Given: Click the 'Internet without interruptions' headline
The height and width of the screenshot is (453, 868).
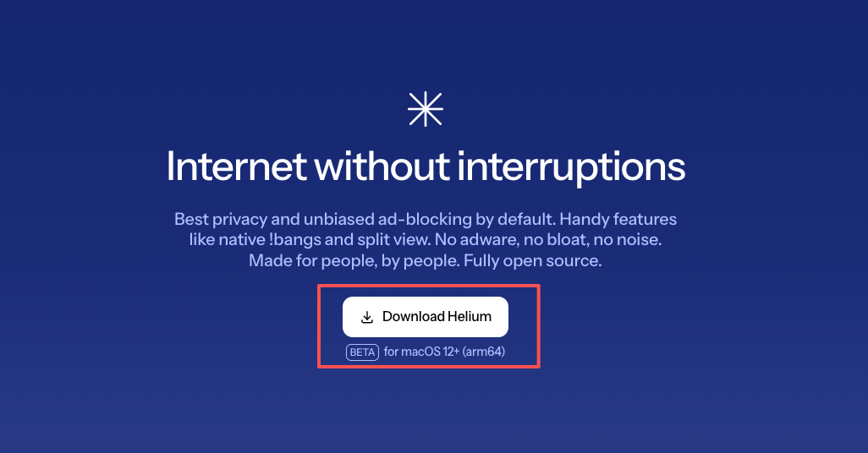Looking at the screenshot, I should (426, 166).
